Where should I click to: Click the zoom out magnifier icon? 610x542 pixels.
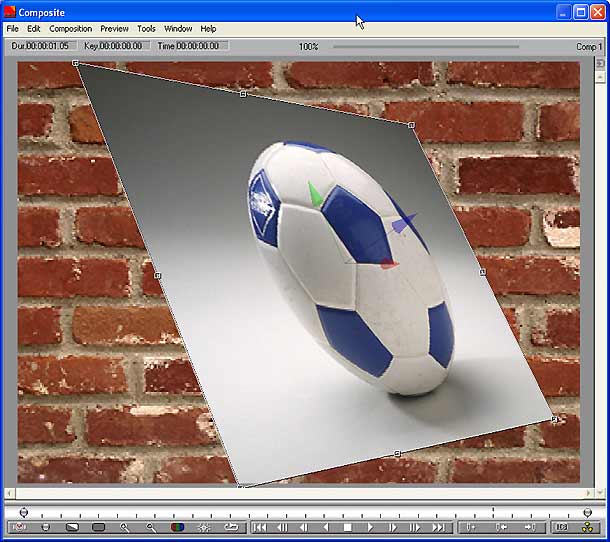(x=151, y=527)
